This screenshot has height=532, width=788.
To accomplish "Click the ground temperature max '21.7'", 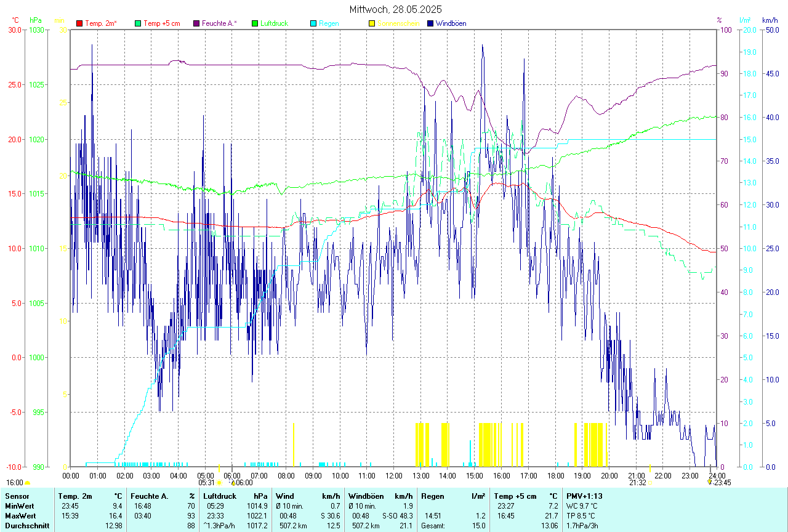I will coord(551,516).
